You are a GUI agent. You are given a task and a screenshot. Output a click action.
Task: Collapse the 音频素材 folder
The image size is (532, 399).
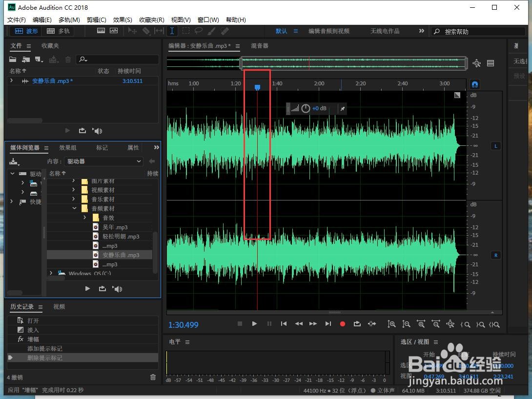coord(74,208)
